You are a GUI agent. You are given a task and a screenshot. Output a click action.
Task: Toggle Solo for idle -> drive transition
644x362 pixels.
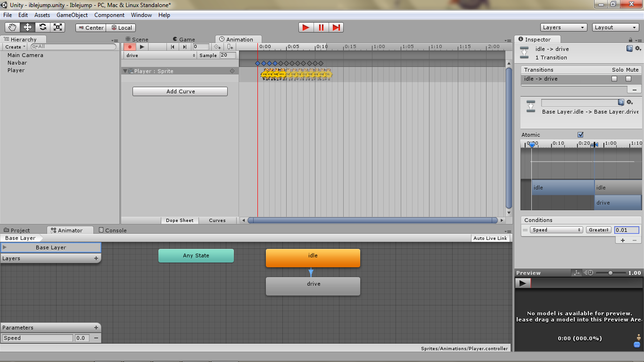[614, 79]
